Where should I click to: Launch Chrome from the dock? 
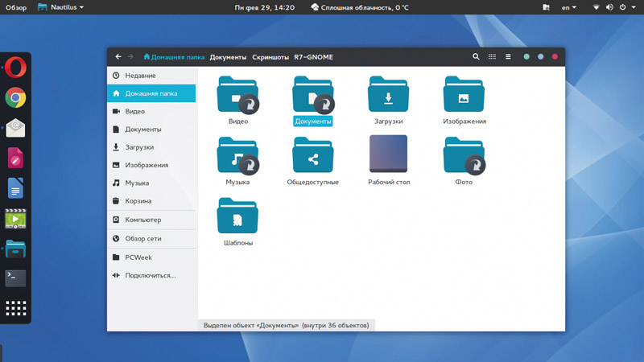15,97
